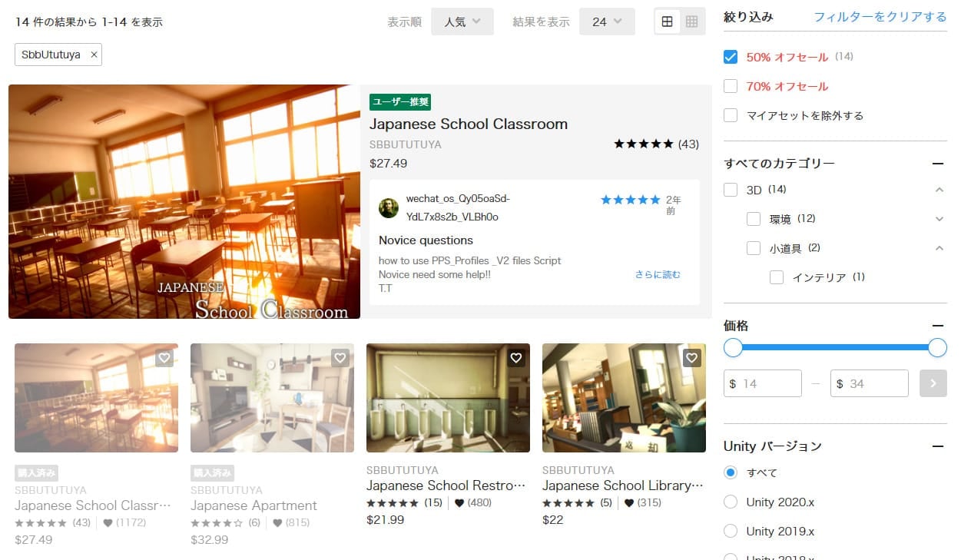Open the 24 results-per-page dropdown
The width and height of the screenshot is (961, 560).
click(x=607, y=22)
